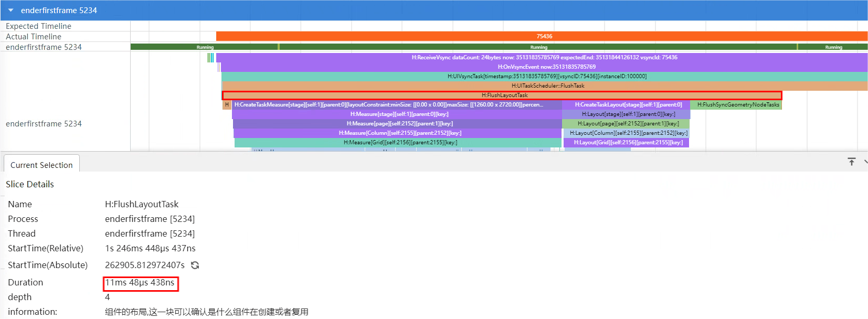Select the H:Layout[Column] slice
Screen dimensions: 868x319
pyautogui.click(x=628, y=133)
